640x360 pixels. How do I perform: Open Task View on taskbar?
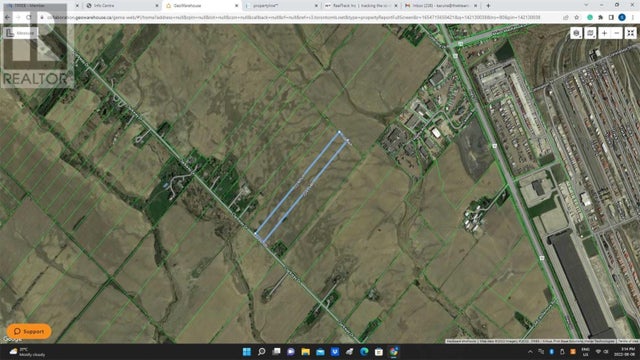click(276, 351)
